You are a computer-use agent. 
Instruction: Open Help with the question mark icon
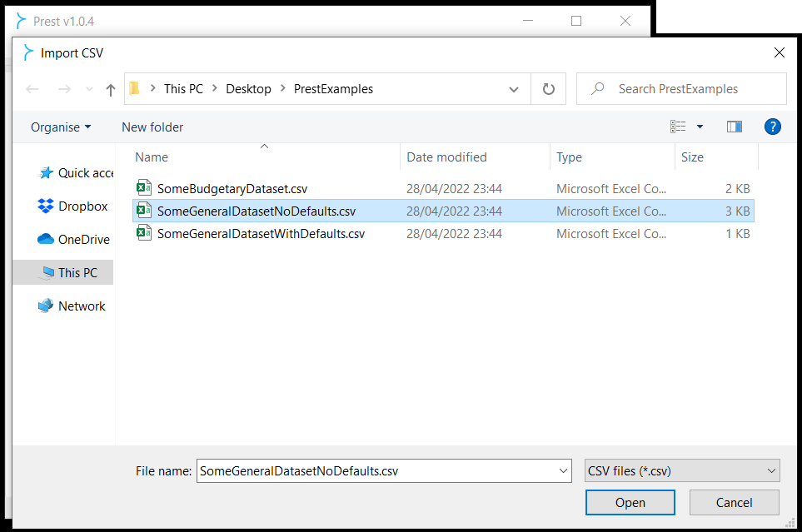coord(772,127)
